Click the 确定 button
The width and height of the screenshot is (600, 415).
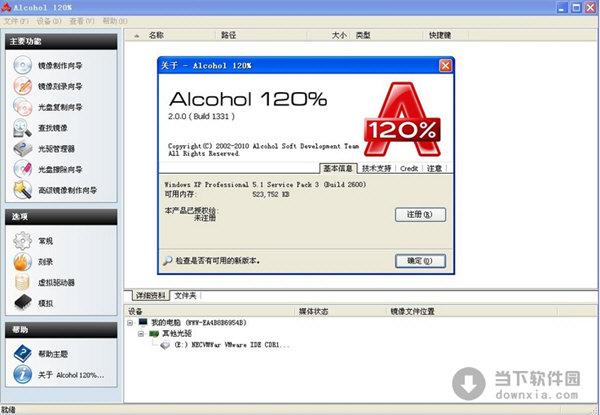point(420,261)
